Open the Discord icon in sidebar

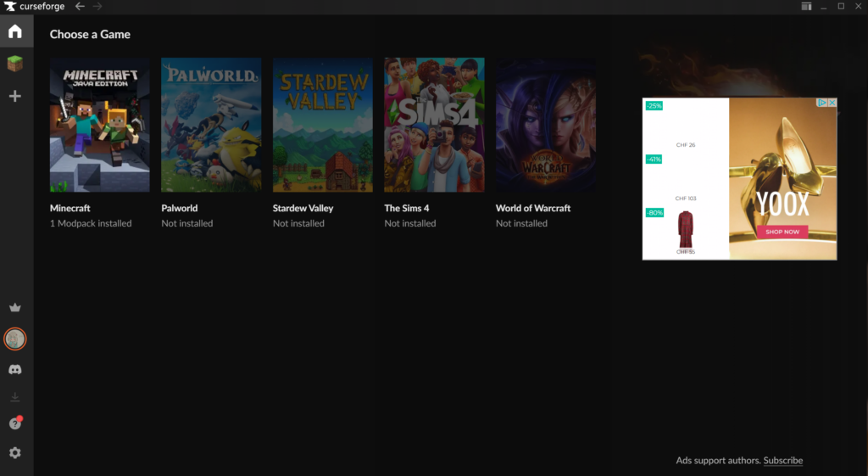click(14, 370)
